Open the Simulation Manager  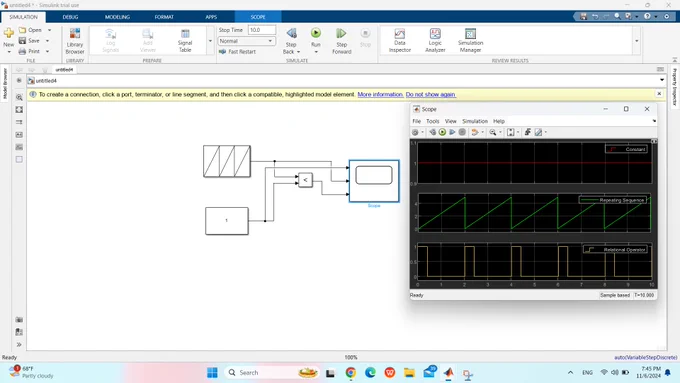470,41
